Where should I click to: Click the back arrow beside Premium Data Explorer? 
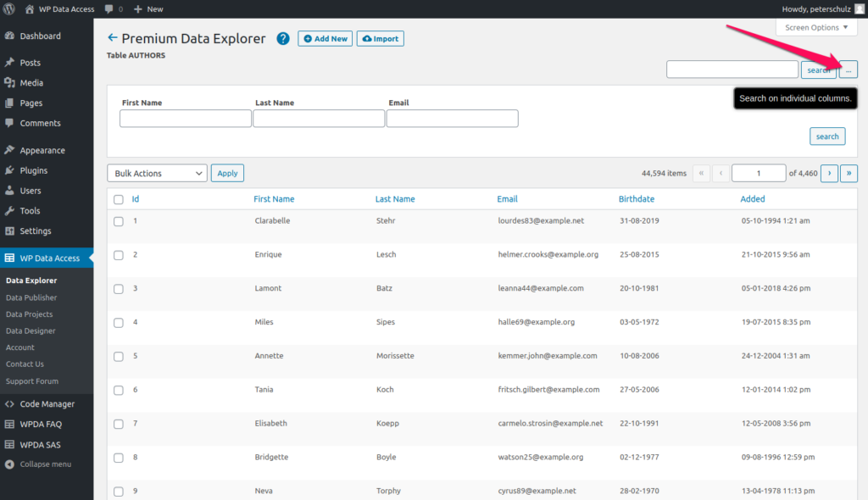111,38
